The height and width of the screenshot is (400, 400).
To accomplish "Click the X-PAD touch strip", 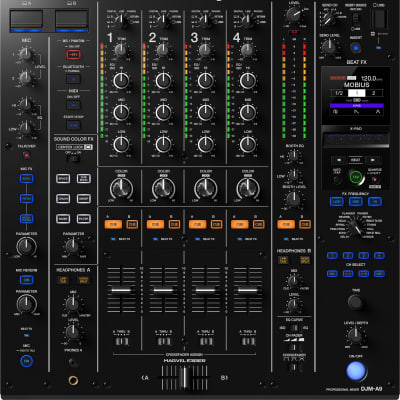I will [x=356, y=140].
